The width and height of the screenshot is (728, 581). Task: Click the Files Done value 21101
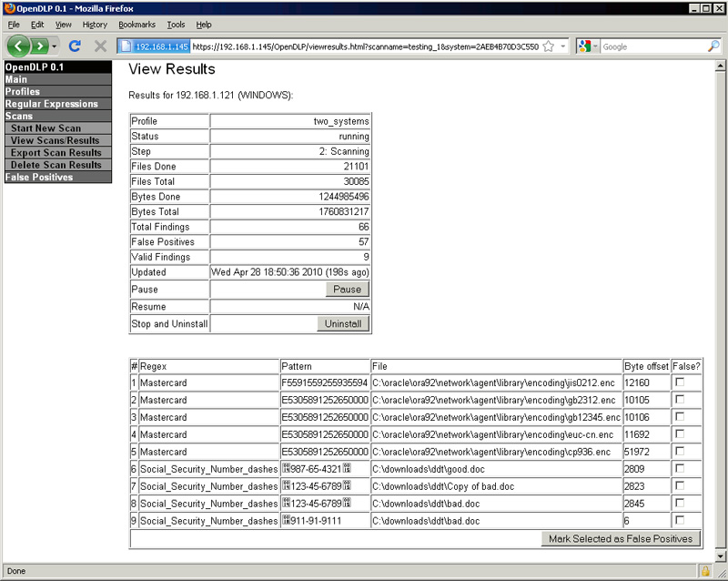[x=356, y=167]
